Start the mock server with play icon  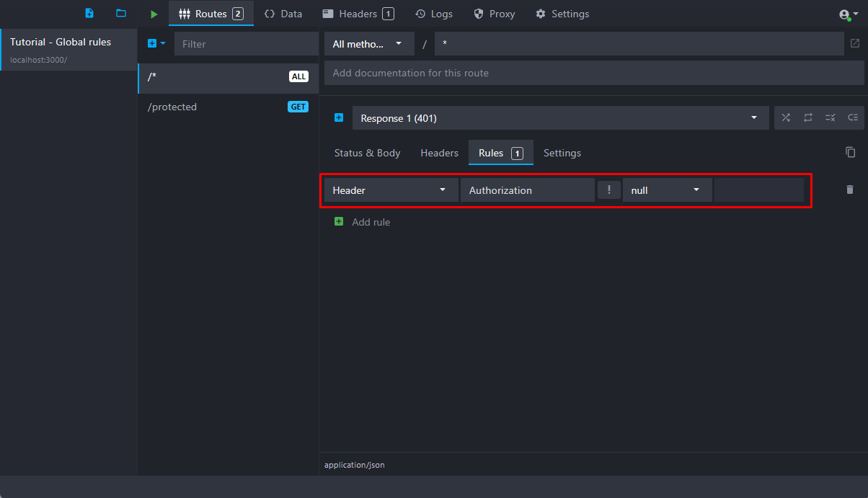click(154, 14)
